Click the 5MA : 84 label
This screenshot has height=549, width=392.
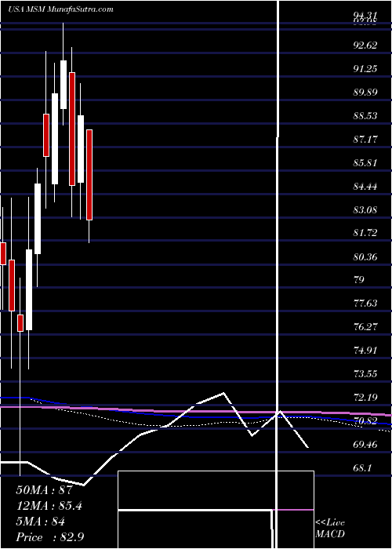tap(40, 522)
